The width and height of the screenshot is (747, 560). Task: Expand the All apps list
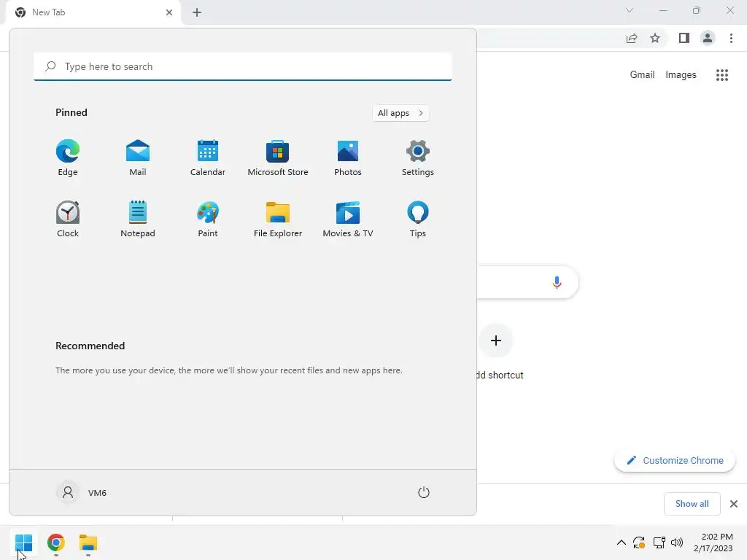(400, 113)
